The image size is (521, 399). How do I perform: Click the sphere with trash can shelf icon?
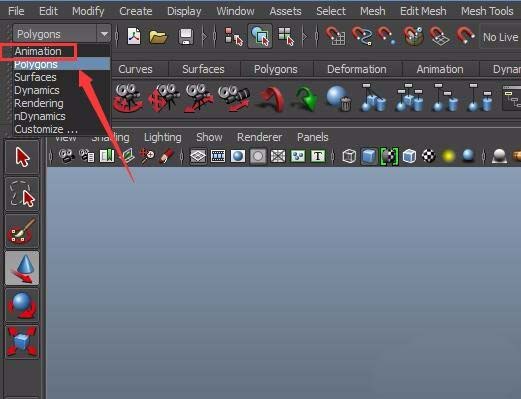click(x=339, y=98)
